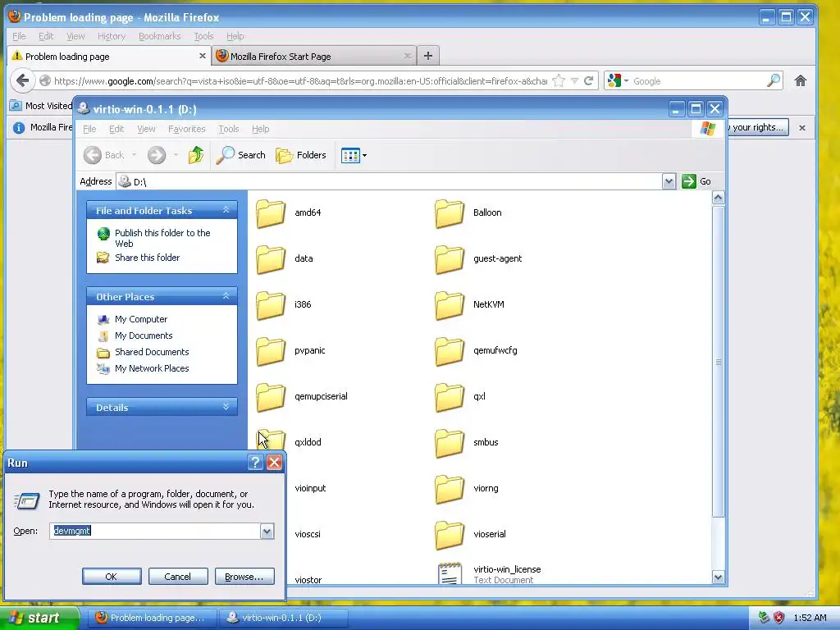Switch to Problem loading page tab
840x630 pixels.
pos(109,56)
